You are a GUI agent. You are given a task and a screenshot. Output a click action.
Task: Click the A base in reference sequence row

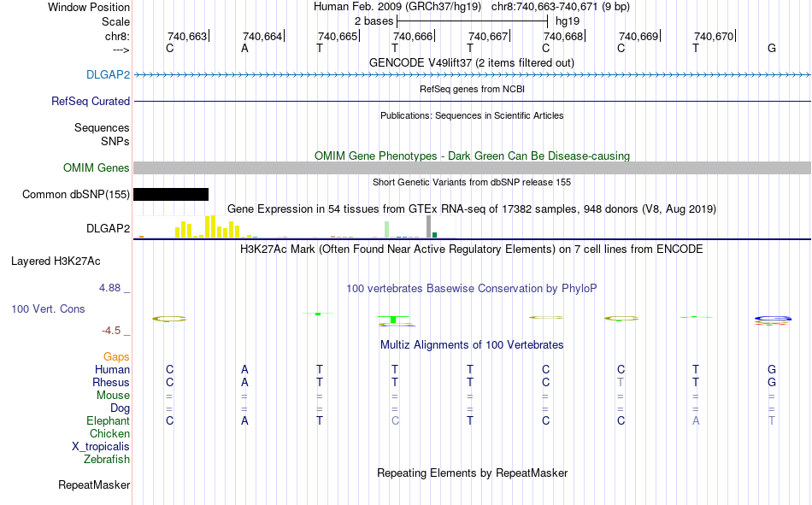click(x=244, y=48)
